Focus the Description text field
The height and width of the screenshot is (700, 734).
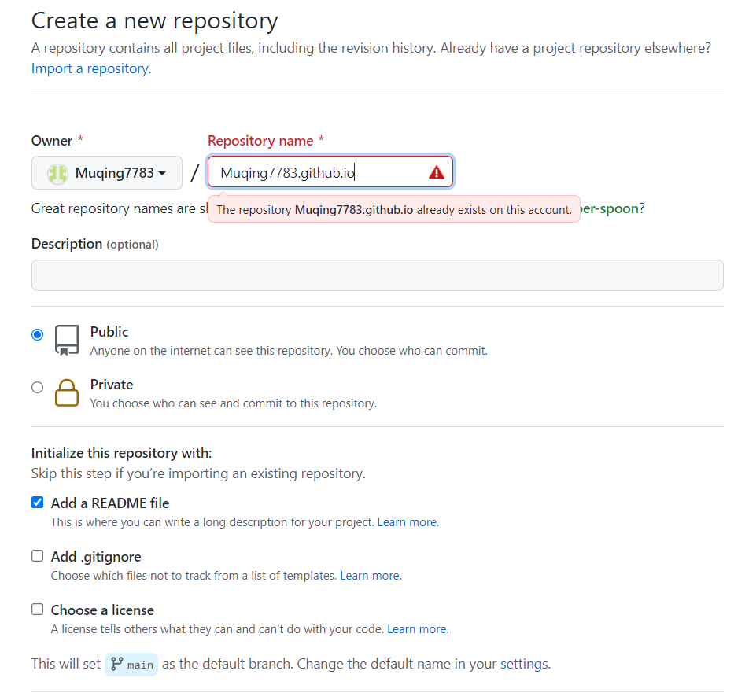pos(377,275)
